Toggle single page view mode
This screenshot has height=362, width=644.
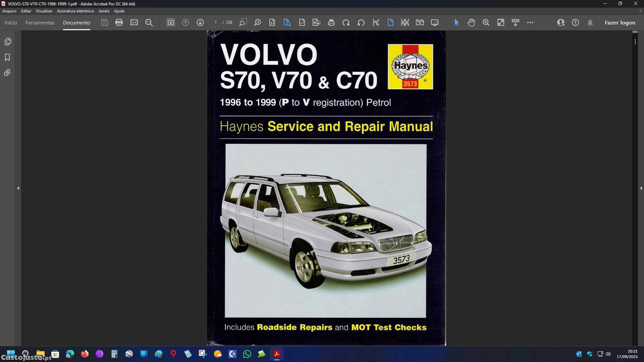coord(390,23)
